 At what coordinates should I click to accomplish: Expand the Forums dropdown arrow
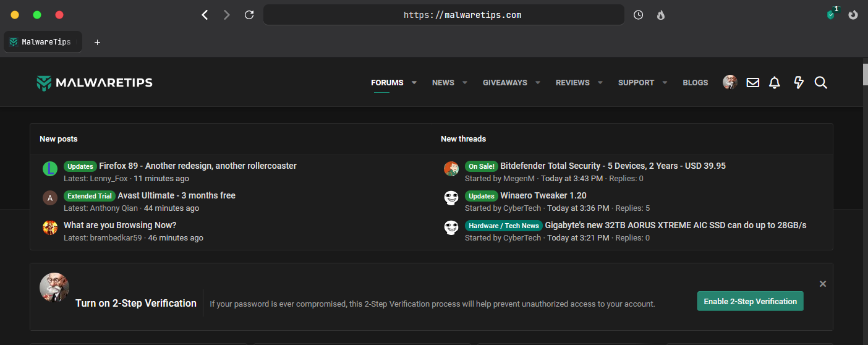tap(414, 83)
